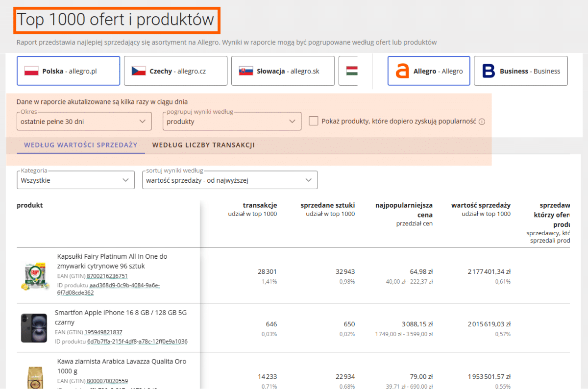Click the Czech flag icon
Viewport: 588px width, 392px height.
pyautogui.click(x=139, y=71)
